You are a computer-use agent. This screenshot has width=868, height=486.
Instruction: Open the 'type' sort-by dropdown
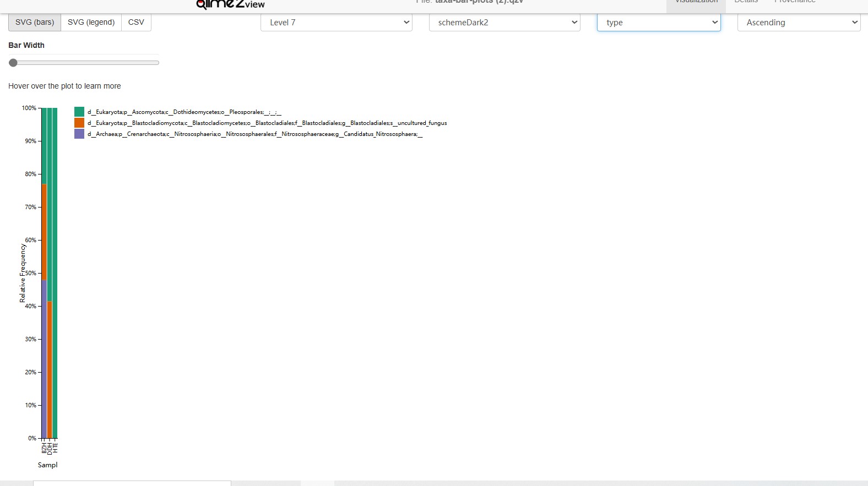click(659, 23)
